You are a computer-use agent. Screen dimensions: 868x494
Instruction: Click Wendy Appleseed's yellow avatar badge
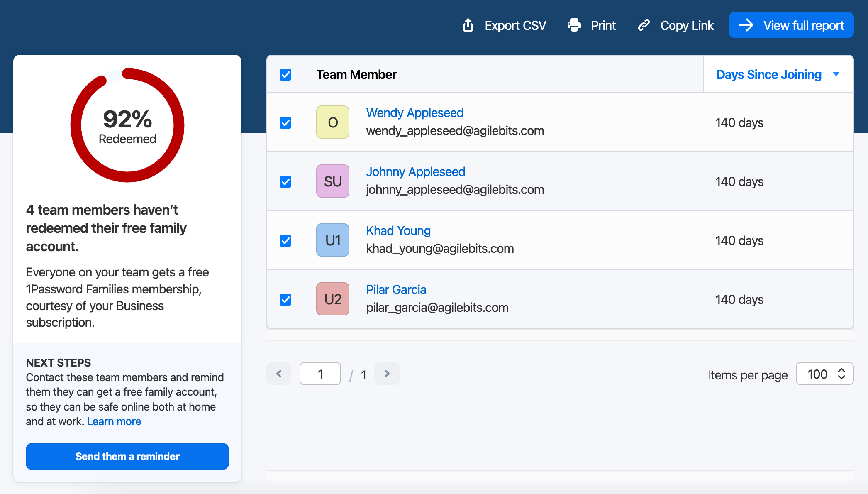332,122
